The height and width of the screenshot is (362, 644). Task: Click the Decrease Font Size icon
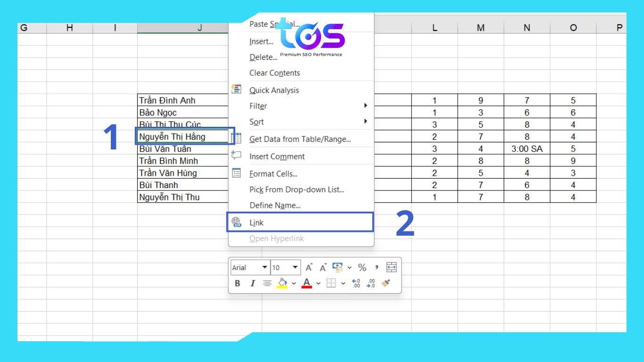323,268
